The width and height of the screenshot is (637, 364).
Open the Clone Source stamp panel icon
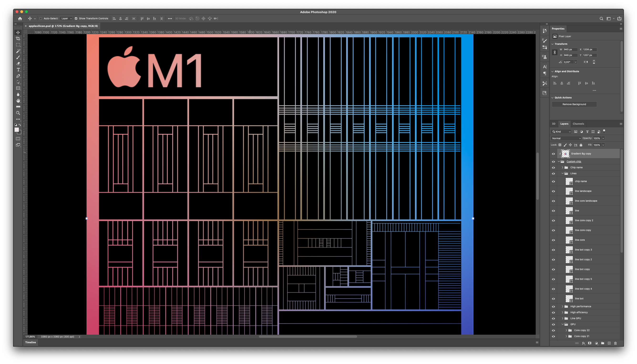click(545, 57)
